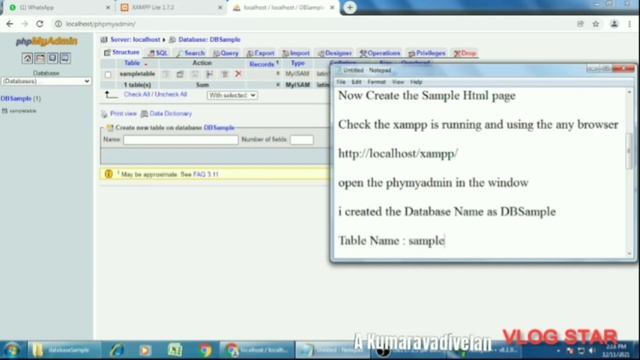Switch to the WhatsApp browser tab
This screenshot has height=360, width=640.
pyautogui.click(x=59, y=7)
